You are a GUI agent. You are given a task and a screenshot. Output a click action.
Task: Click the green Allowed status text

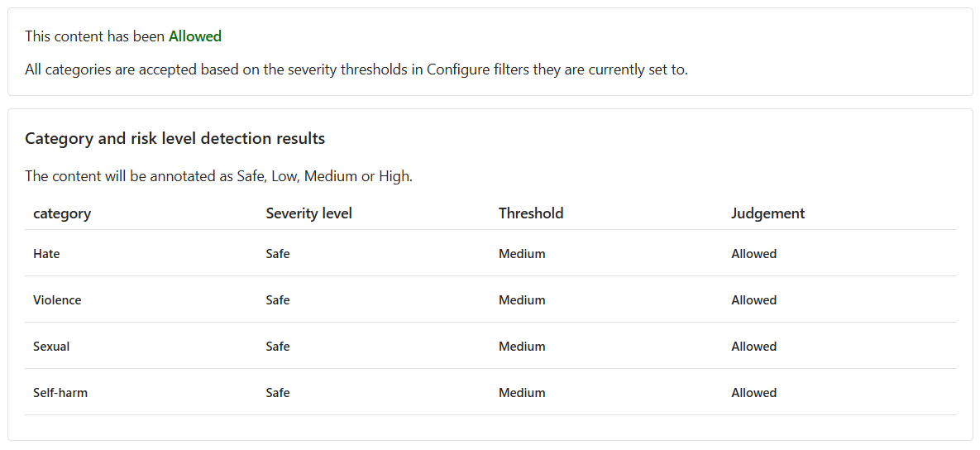195,36
